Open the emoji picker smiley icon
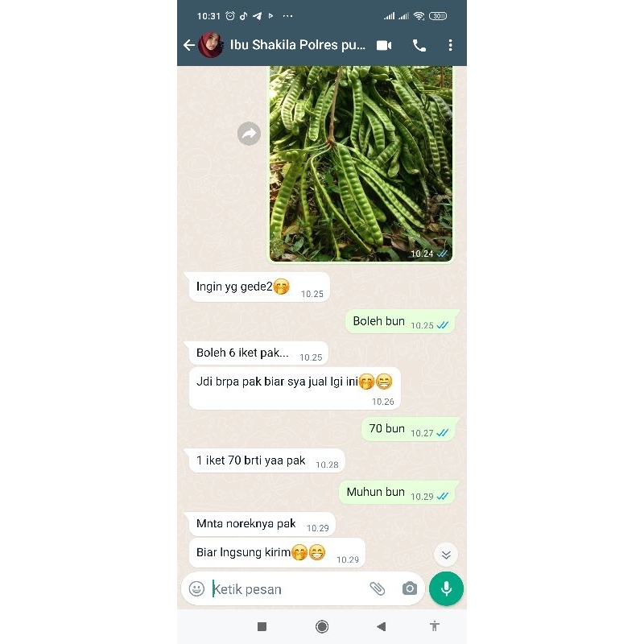The height and width of the screenshot is (644, 644). 196,588
